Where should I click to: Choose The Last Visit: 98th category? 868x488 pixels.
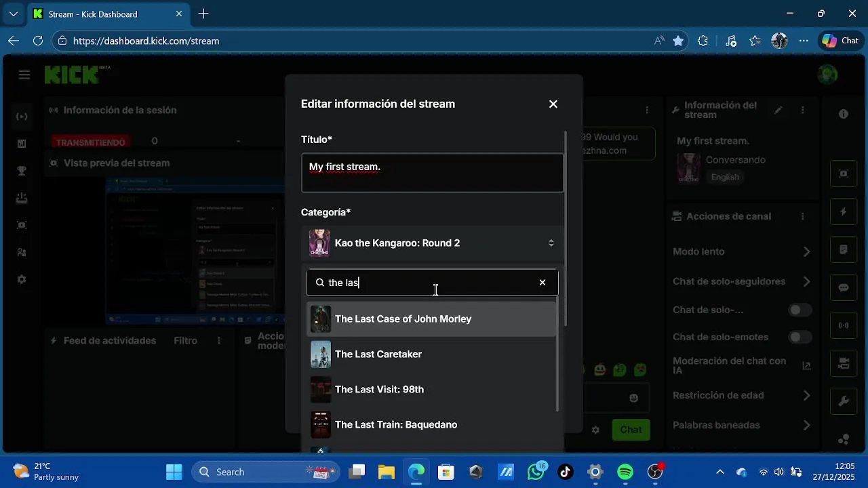click(x=432, y=389)
